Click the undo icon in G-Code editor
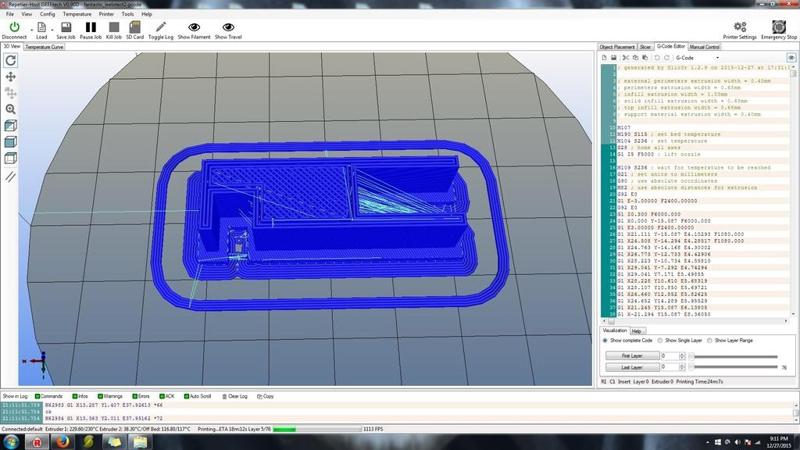The height and width of the screenshot is (450, 800). (657, 58)
